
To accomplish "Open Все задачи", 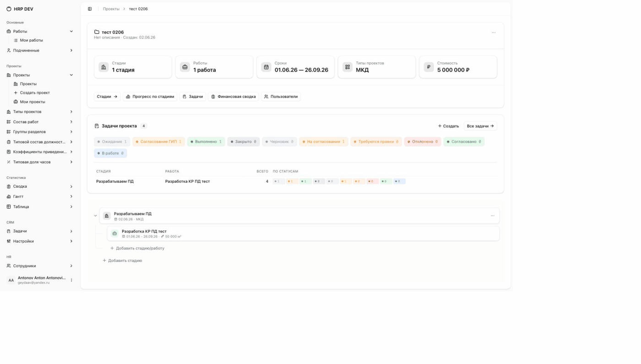I will click(x=480, y=126).
